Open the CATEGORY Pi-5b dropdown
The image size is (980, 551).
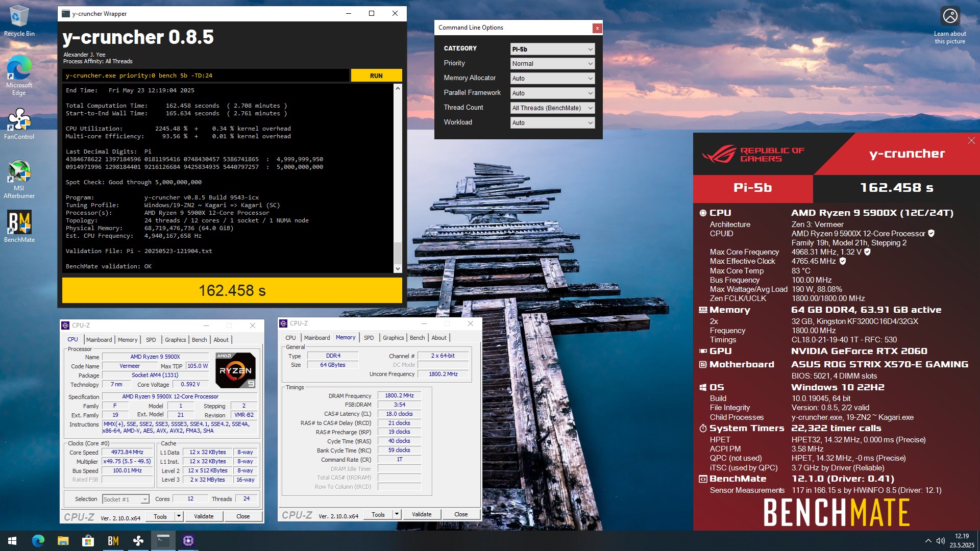pyautogui.click(x=552, y=49)
